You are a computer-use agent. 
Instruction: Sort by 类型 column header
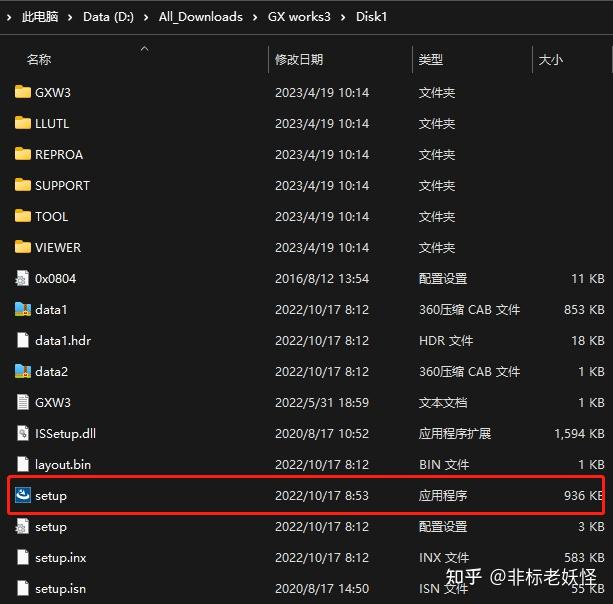430,59
